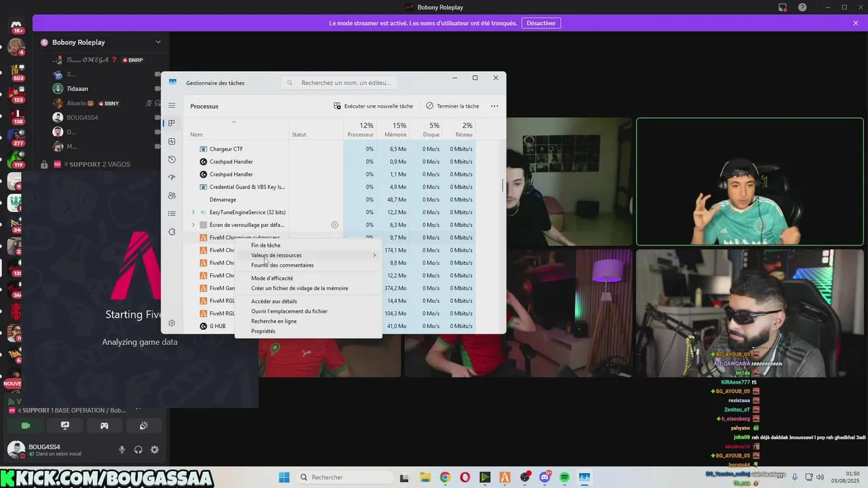
Task: Dismiss the streamer mode banner
Action: coord(856,23)
